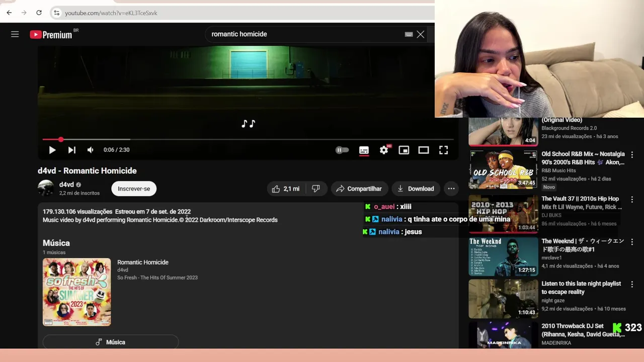Click the browser forward arrow
This screenshot has height=362, width=644.
[x=24, y=13]
